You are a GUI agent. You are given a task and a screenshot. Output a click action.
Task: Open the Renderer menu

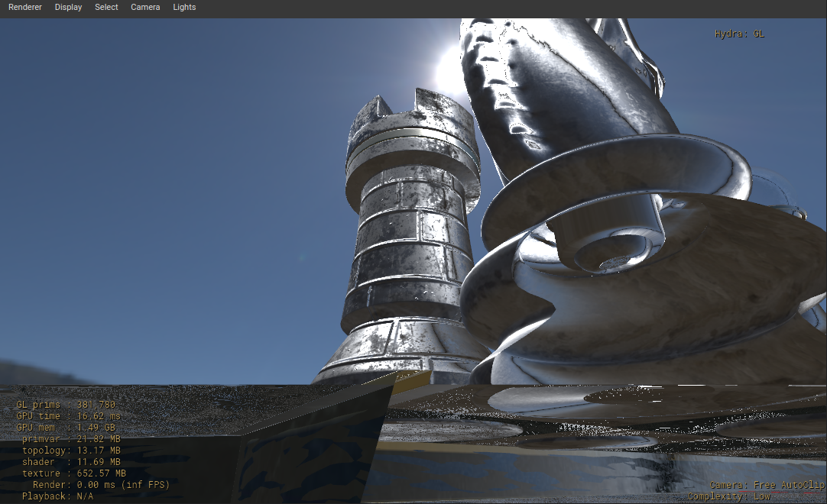click(24, 7)
